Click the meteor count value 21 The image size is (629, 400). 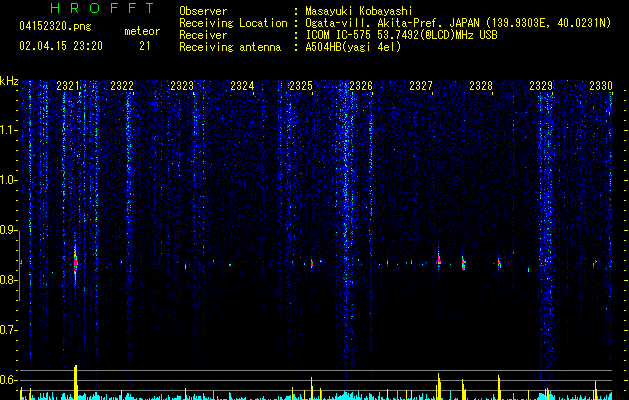point(145,46)
